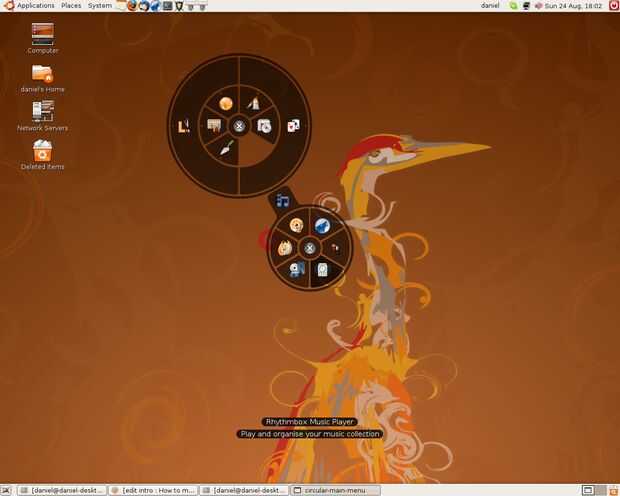The height and width of the screenshot is (496, 620).
Task: Select the Sound & Video category with media disc icon
Action: 264,126
